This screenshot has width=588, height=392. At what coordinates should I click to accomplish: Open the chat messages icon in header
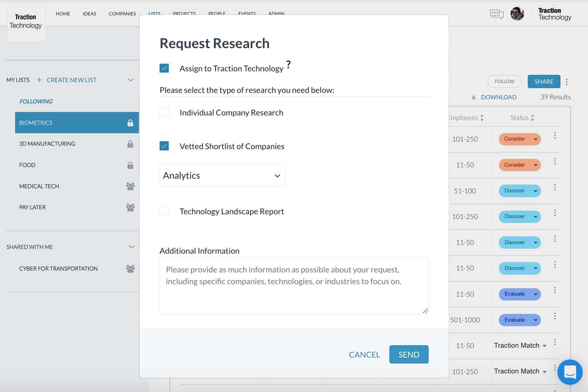tap(496, 14)
